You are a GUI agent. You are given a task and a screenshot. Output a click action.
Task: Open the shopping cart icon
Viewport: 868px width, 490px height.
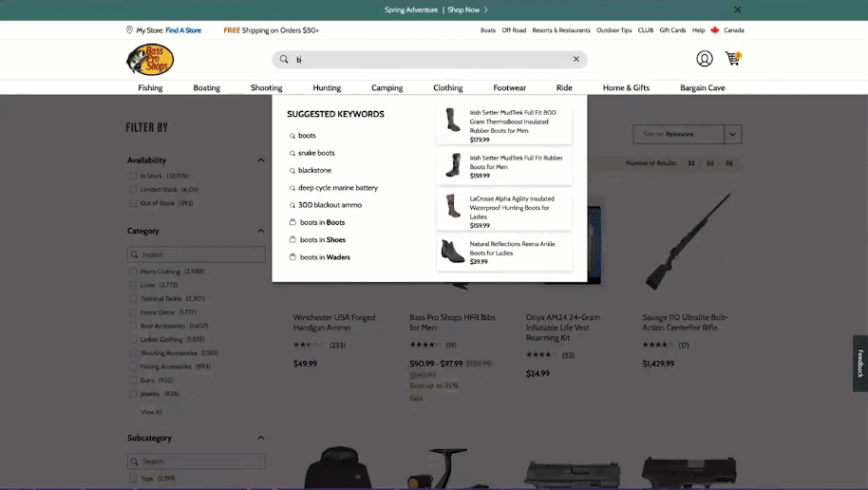click(x=732, y=59)
